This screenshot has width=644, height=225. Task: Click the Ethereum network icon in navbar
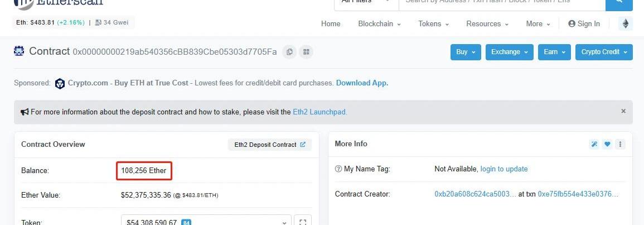(626, 23)
